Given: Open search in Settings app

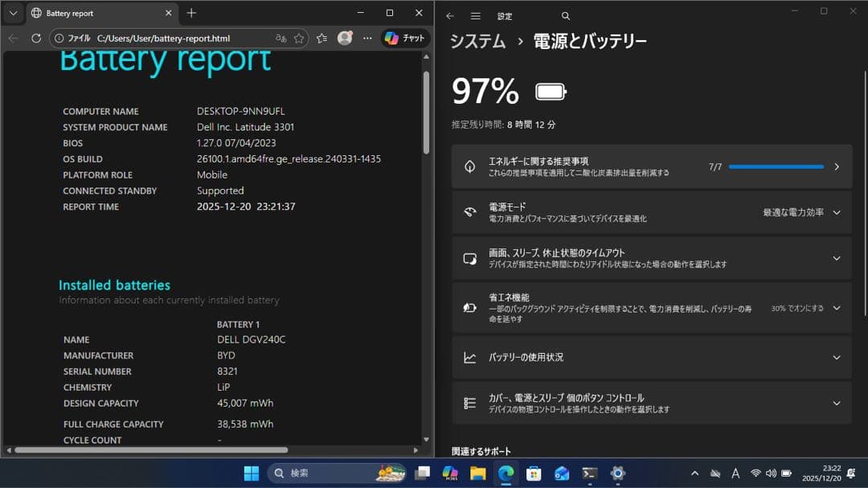Looking at the screenshot, I should click(x=565, y=15).
